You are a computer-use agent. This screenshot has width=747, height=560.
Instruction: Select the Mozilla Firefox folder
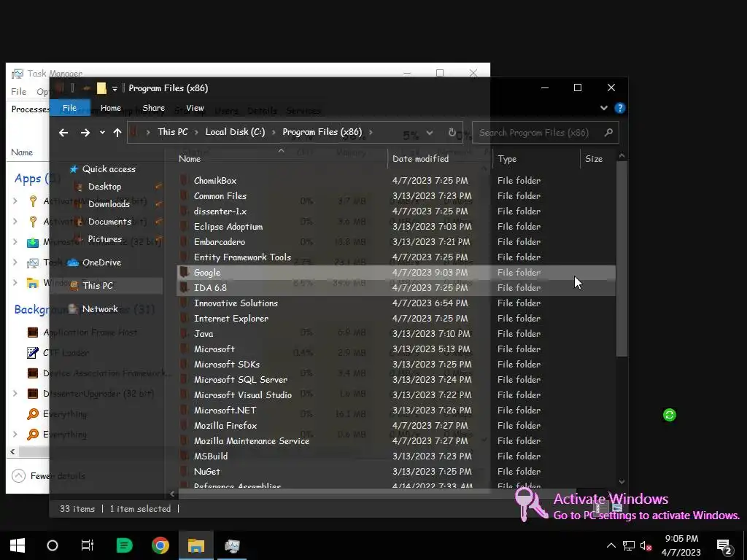(225, 425)
